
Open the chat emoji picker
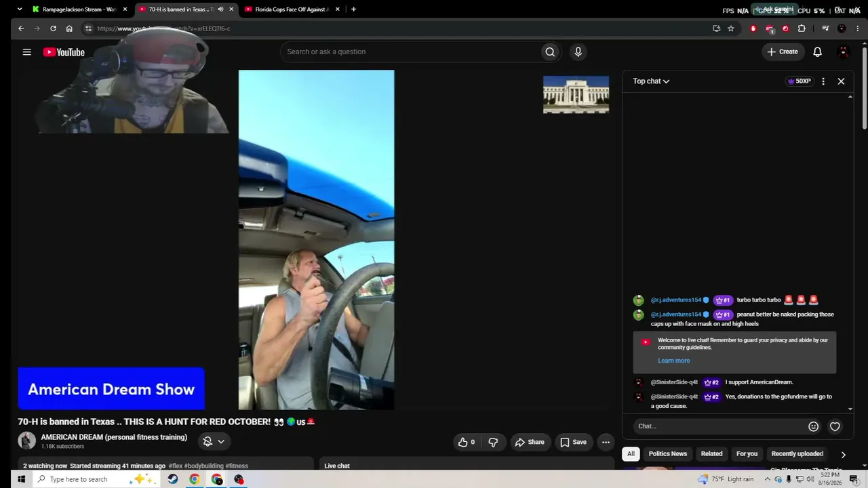point(813,426)
